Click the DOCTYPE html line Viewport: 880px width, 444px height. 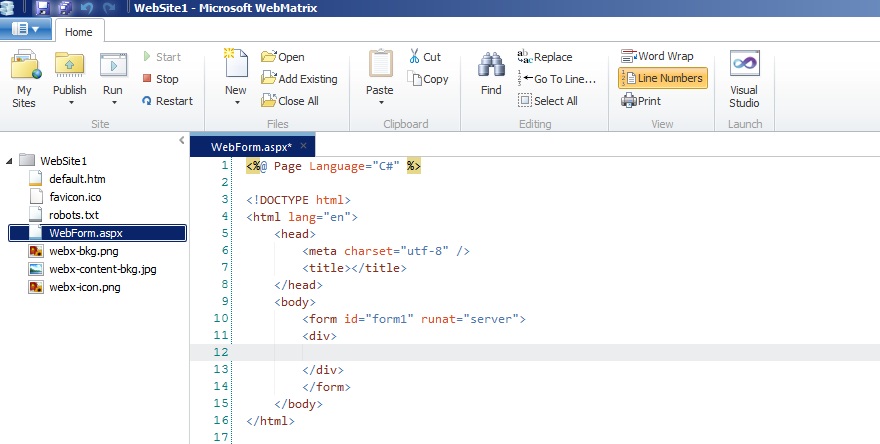[x=298, y=200]
